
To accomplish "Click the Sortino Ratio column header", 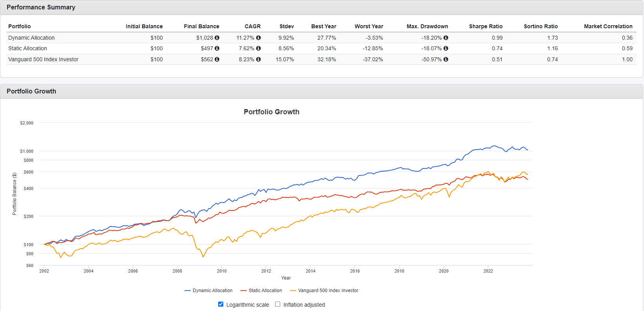I will tap(540, 26).
